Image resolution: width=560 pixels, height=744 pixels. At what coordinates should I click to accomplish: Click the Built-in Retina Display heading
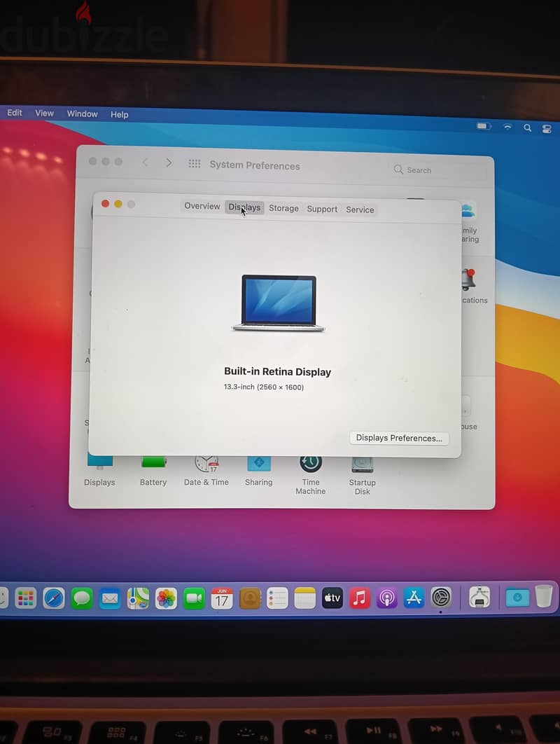(x=277, y=371)
